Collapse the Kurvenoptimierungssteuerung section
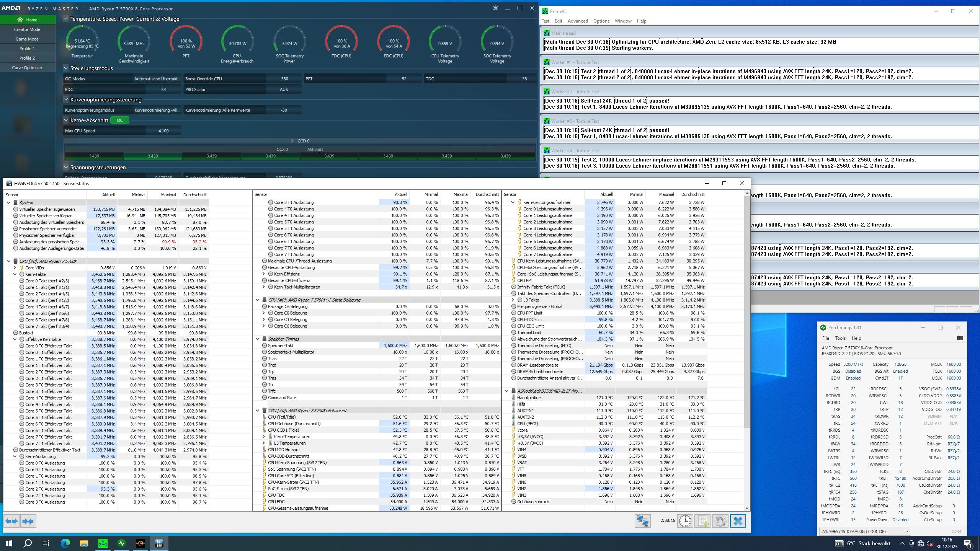Viewport: 980px width, 551px height. point(66,99)
